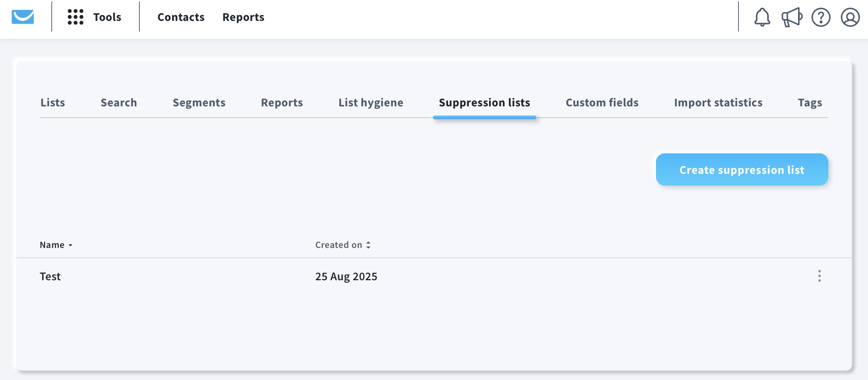Open the Tools menu label
The image size is (868, 380).
pos(107,17)
